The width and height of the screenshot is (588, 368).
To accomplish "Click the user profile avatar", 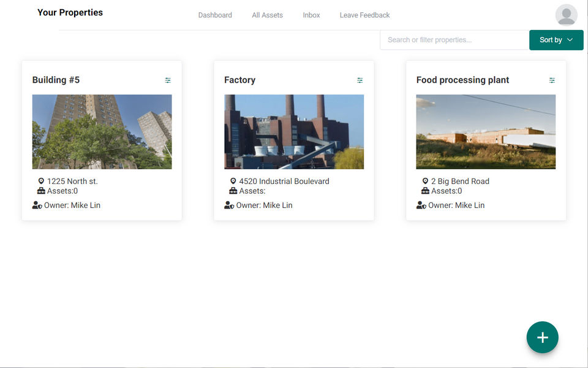I will 566,15.
